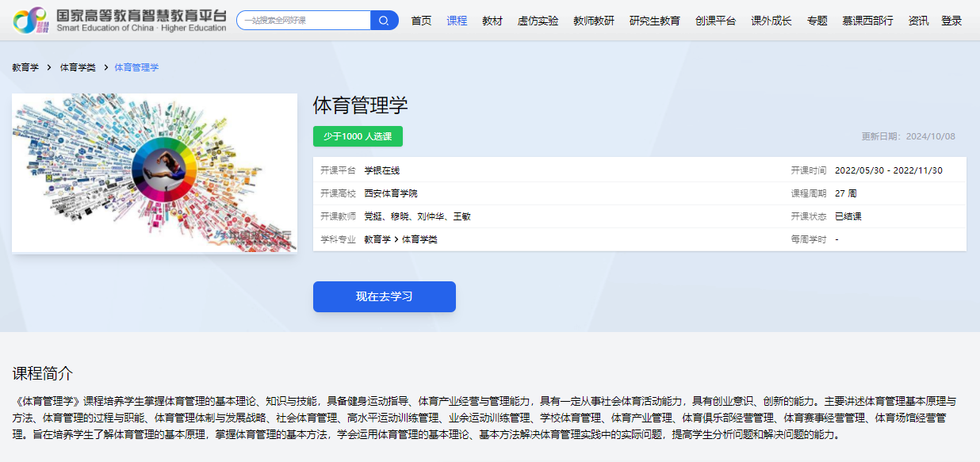The image size is (980, 462).
Task: Click 体育学类 breadcrumb link
Action: [x=78, y=67]
